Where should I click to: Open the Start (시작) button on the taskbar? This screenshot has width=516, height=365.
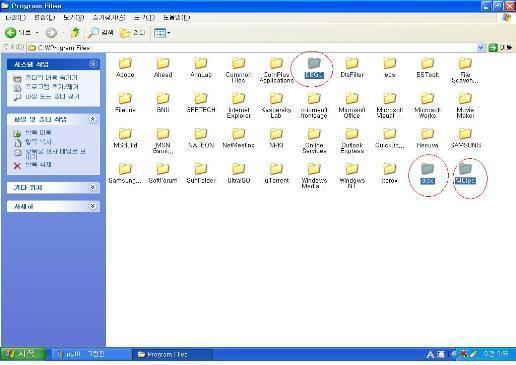tap(23, 354)
